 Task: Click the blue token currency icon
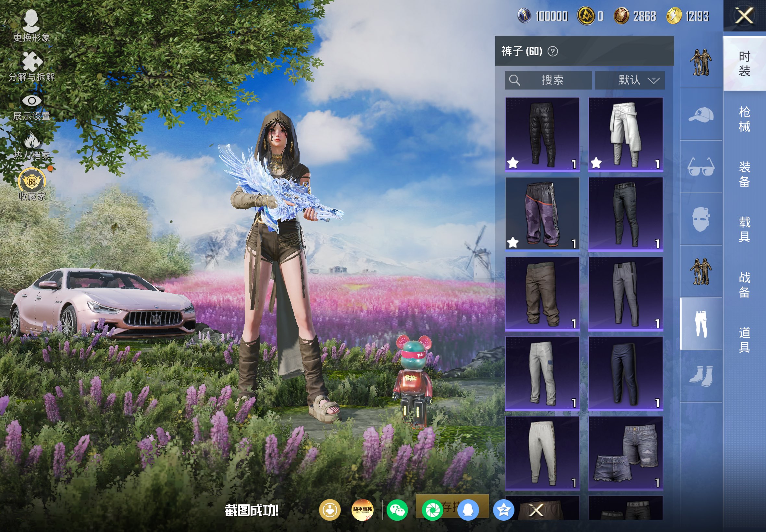pyautogui.click(x=524, y=16)
